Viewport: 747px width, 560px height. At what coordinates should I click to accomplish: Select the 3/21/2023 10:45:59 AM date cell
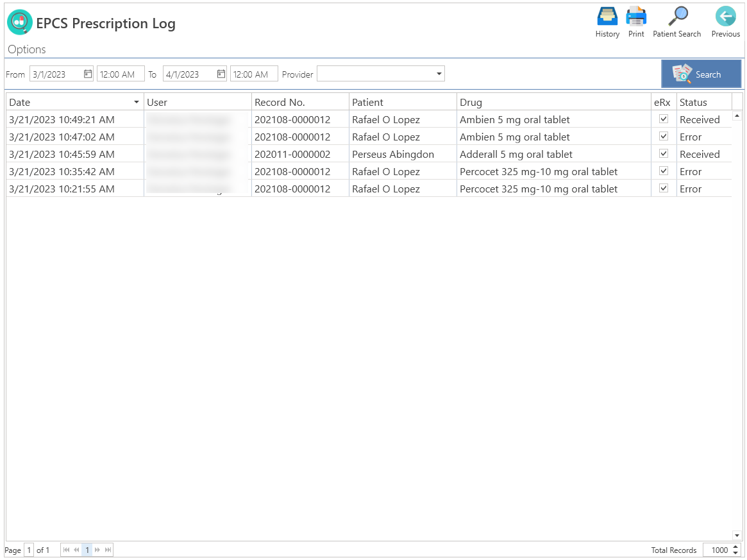point(75,154)
